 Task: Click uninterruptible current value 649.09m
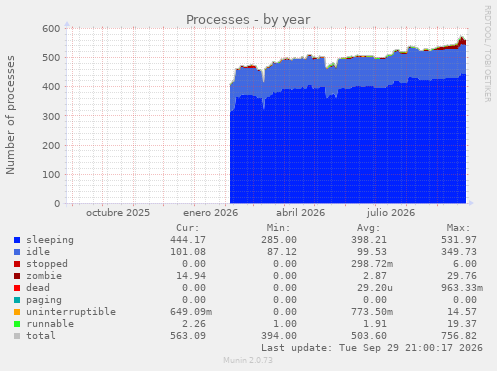(x=191, y=312)
